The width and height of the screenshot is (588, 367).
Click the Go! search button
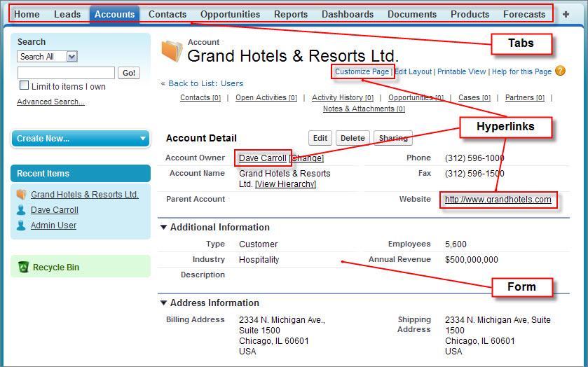point(129,73)
